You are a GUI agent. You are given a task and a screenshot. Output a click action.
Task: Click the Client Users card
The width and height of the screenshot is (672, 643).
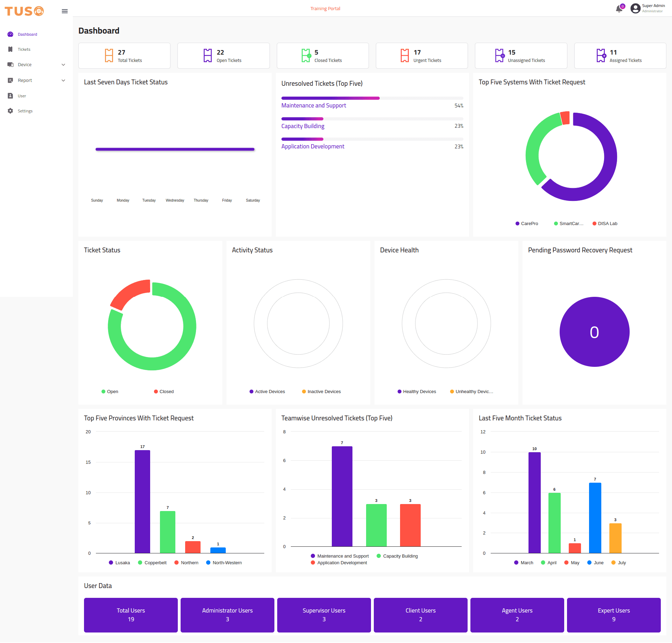tap(421, 615)
